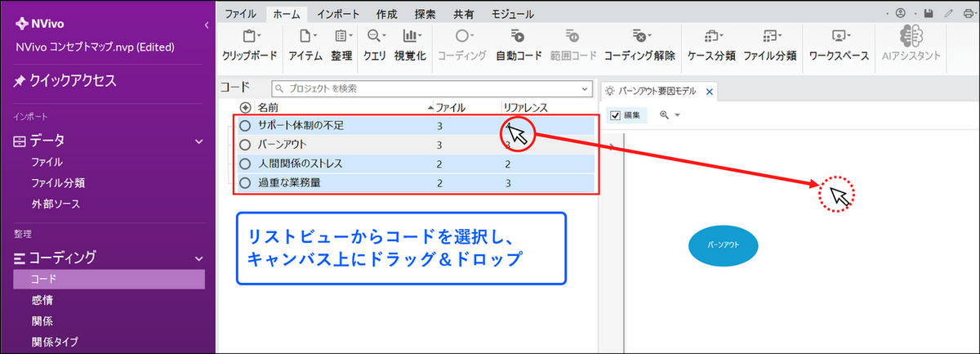980x354 pixels.
Task: Toggle the 編集 checkbox
Action: coord(616,115)
